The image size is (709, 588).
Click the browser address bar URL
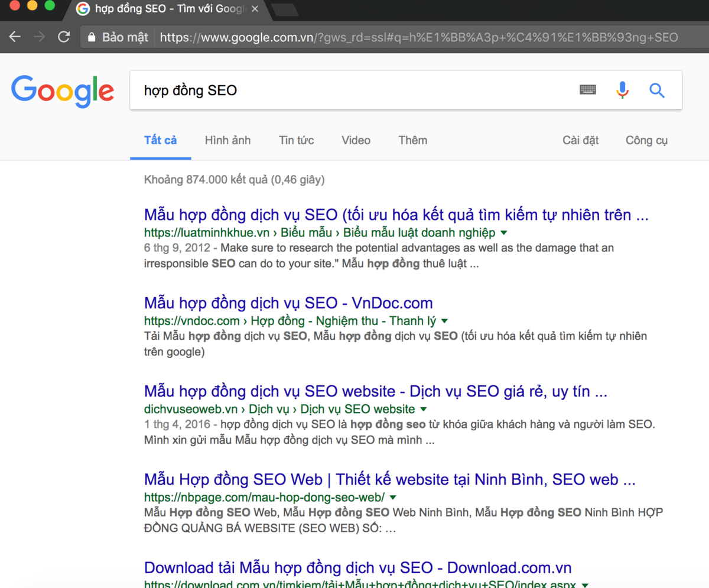[x=419, y=37]
